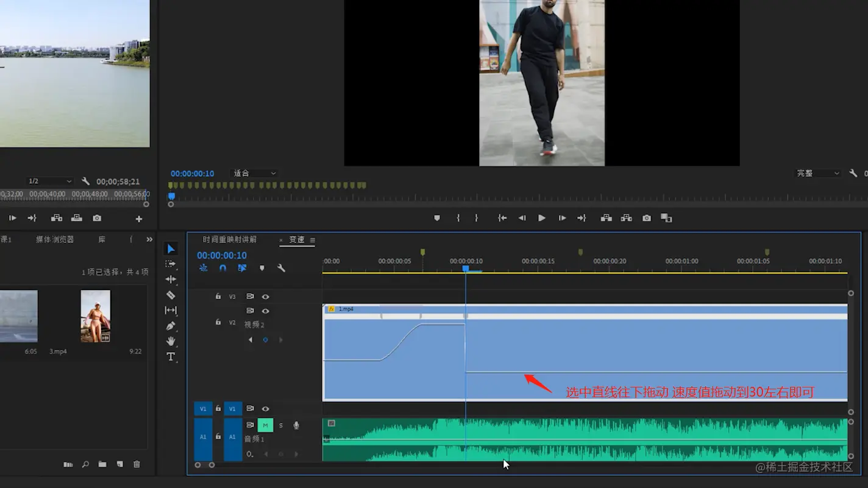Click the Extract button in program monitor
Screen dimensions: 868x488
click(x=626, y=218)
